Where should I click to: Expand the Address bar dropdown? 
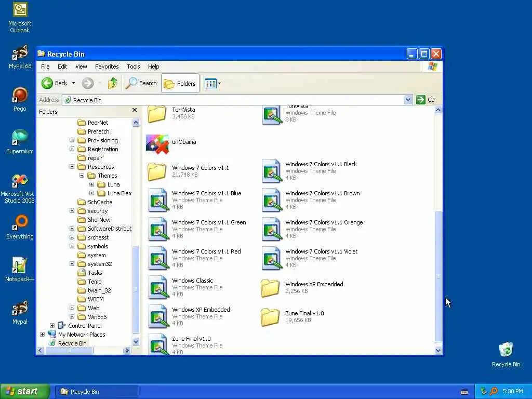point(408,100)
